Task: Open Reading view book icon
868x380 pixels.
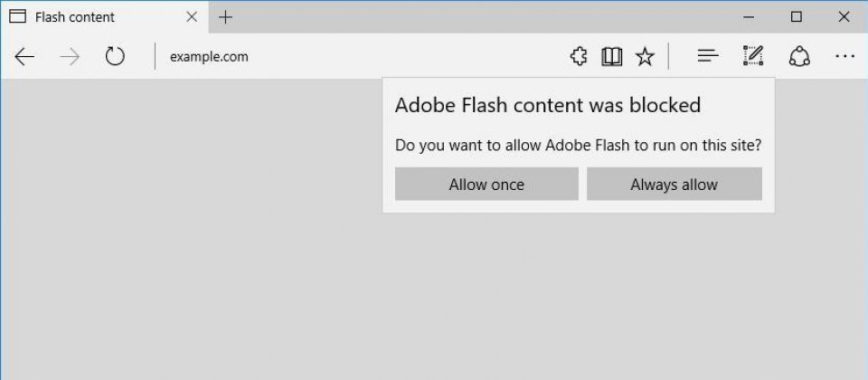Action: pyautogui.click(x=612, y=56)
